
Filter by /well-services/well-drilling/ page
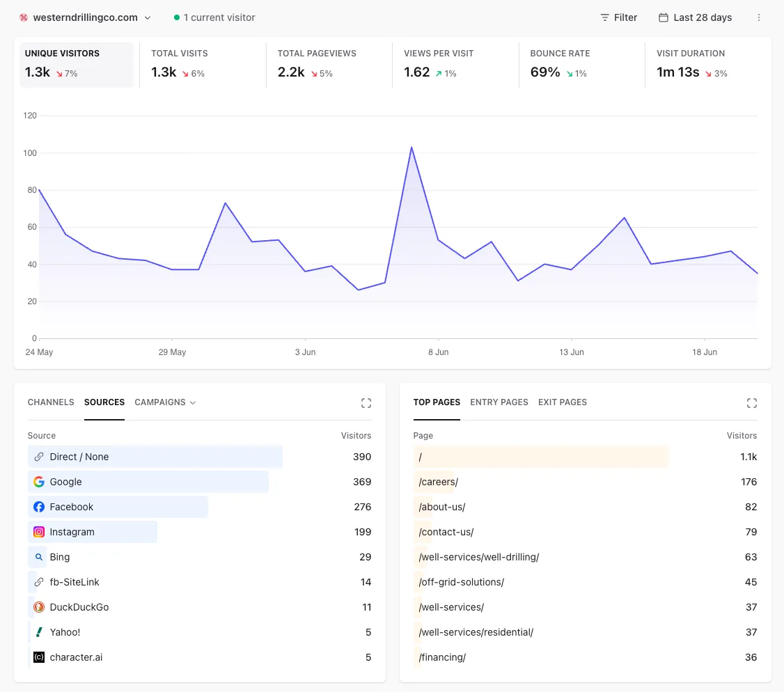coord(478,556)
